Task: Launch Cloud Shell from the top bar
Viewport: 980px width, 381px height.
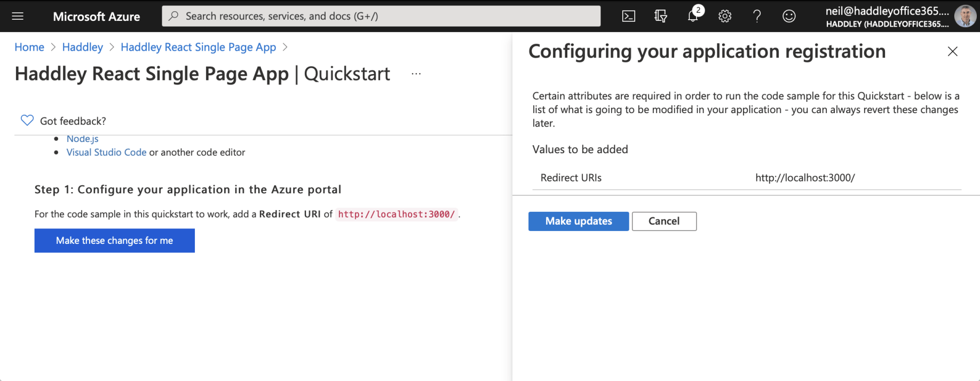Action: tap(629, 16)
